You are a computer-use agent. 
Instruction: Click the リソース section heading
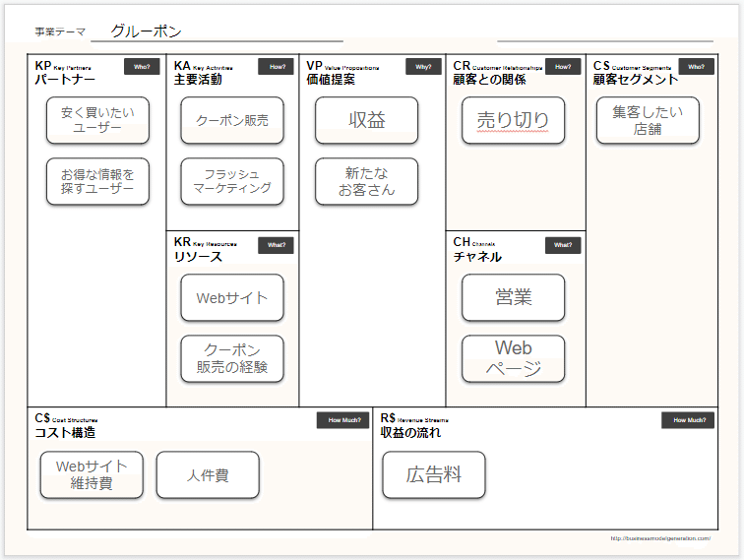click(x=198, y=257)
